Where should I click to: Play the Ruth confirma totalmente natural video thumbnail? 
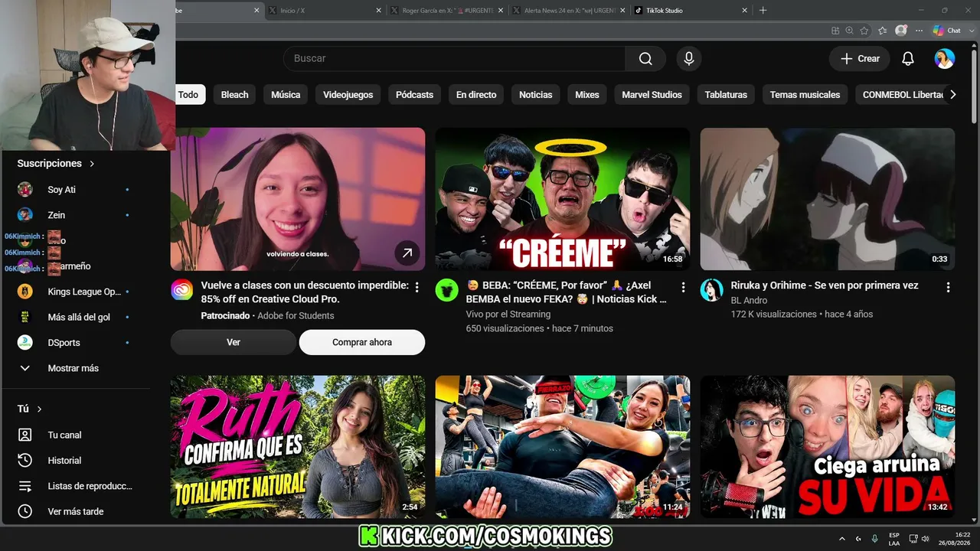point(298,447)
